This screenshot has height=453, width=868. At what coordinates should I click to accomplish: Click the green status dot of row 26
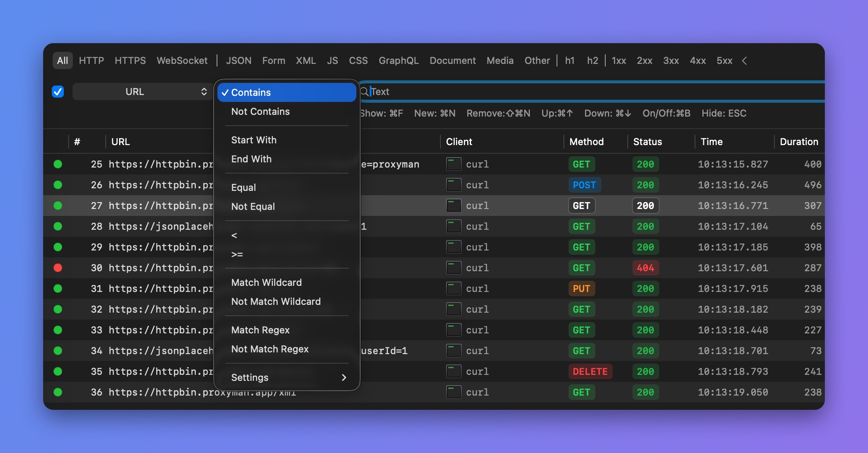58,185
